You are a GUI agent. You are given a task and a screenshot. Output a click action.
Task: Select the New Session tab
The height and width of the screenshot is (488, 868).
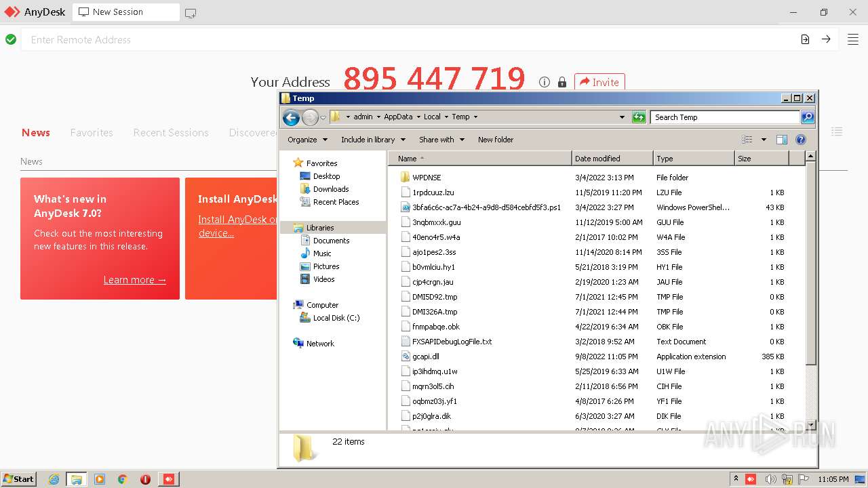pyautogui.click(x=125, y=12)
